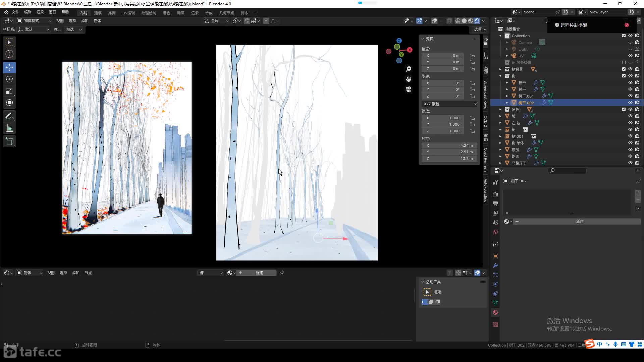Toggle the 角色 collection checkbox

coord(624,109)
